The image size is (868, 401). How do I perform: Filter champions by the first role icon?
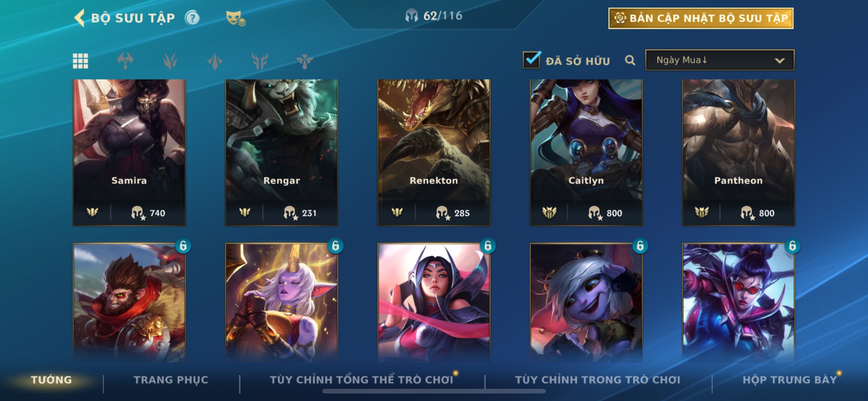[125, 61]
